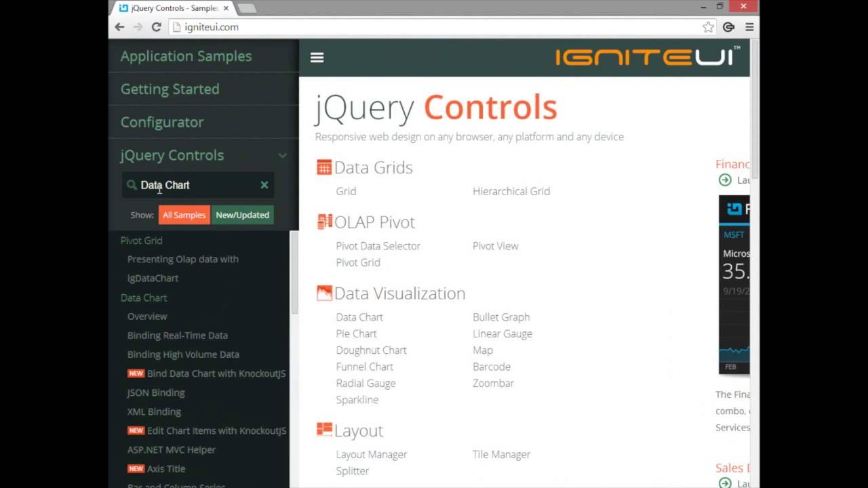Open Pivot Grid link in main content
Image resolution: width=868 pixels, height=488 pixels.
(358, 262)
